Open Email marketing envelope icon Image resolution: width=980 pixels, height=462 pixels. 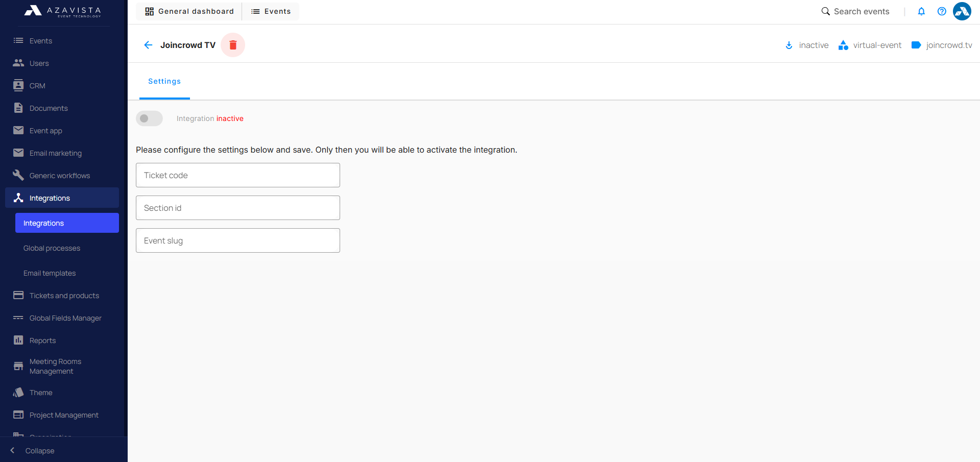tap(18, 153)
